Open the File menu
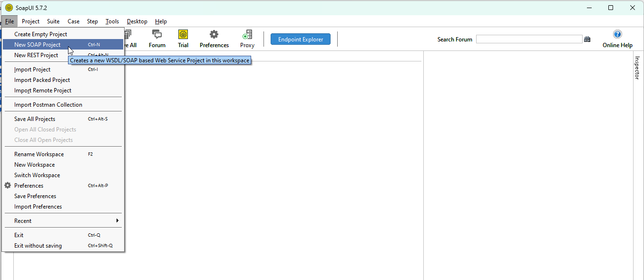Image resolution: width=644 pixels, height=280 pixels. 10,21
